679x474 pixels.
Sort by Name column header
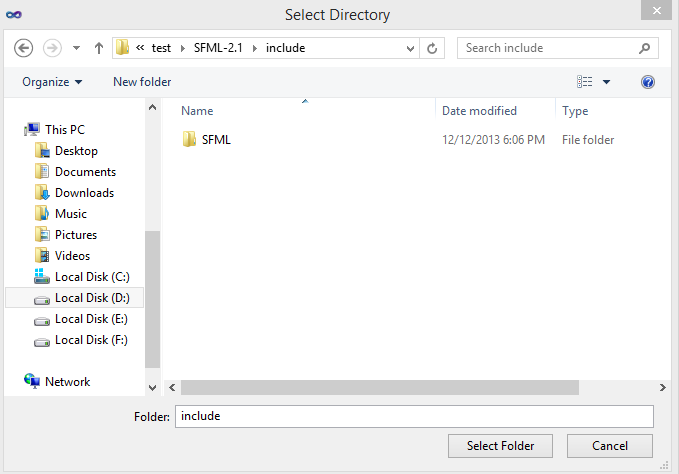197,111
